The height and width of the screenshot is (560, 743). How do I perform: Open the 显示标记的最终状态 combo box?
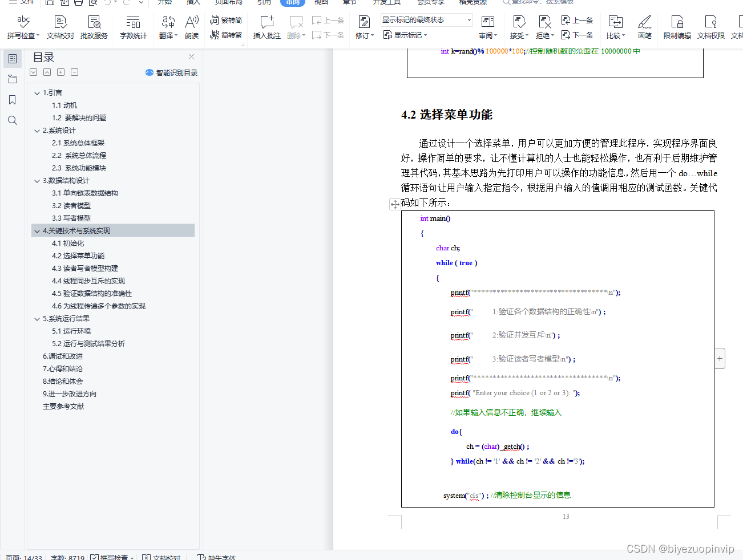click(427, 20)
